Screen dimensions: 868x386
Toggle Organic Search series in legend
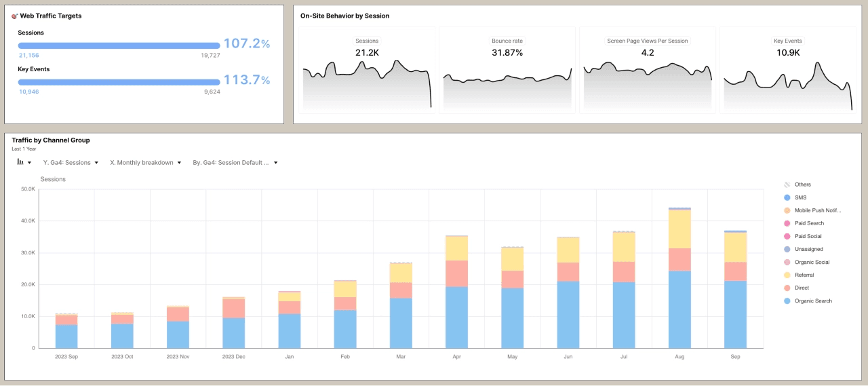click(812, 301)
